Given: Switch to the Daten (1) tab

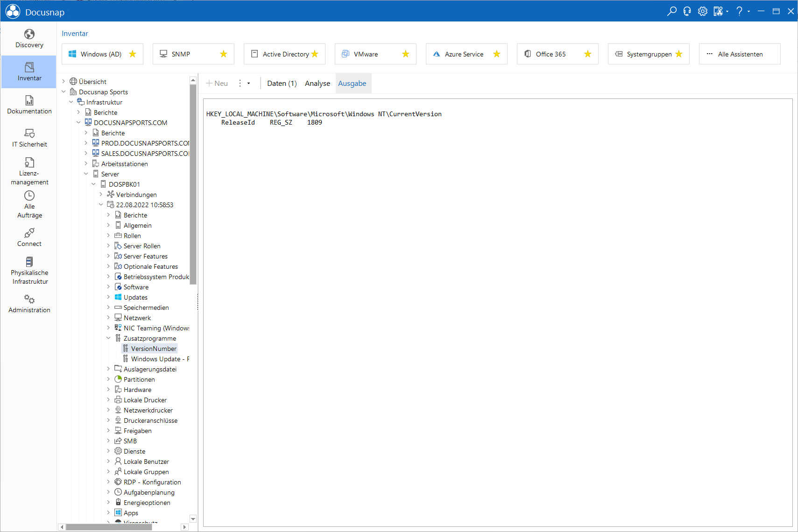Looking at the screenshot, I should (x=282, y=84).
